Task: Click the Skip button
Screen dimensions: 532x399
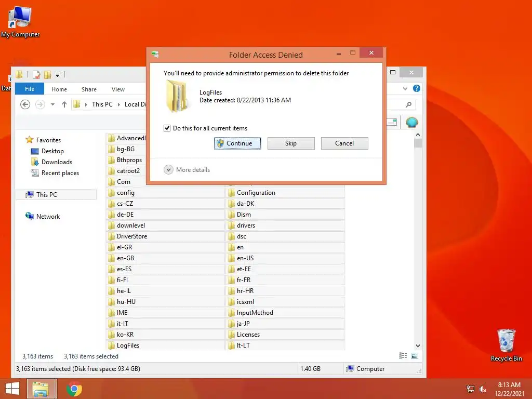Action: pyautogui.click(x=291, y=143)
